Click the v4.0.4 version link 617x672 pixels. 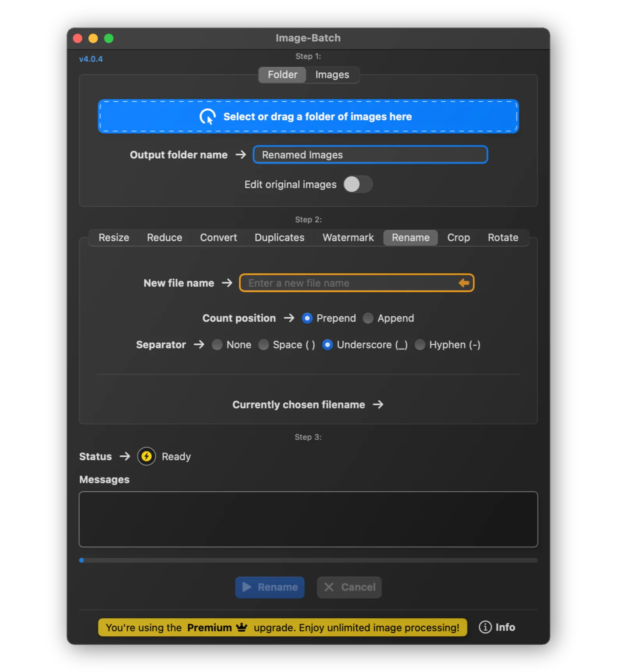pos(91,59)
